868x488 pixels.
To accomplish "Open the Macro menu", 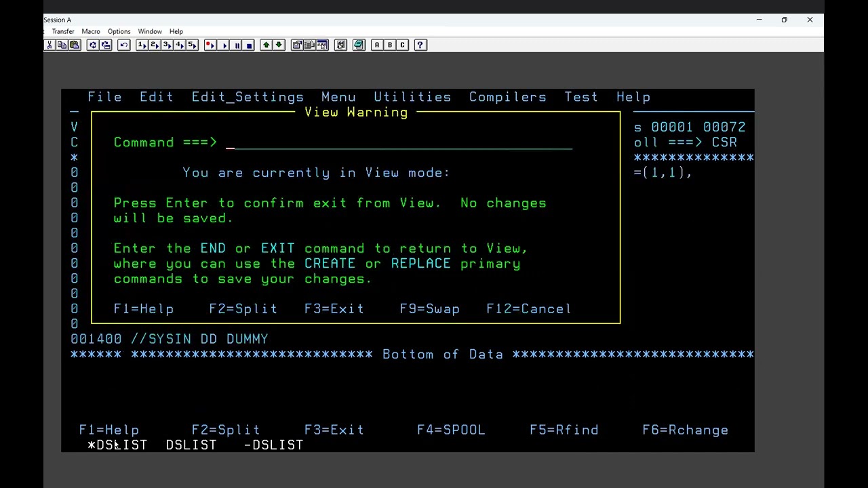I will click(x=91, y=31).
